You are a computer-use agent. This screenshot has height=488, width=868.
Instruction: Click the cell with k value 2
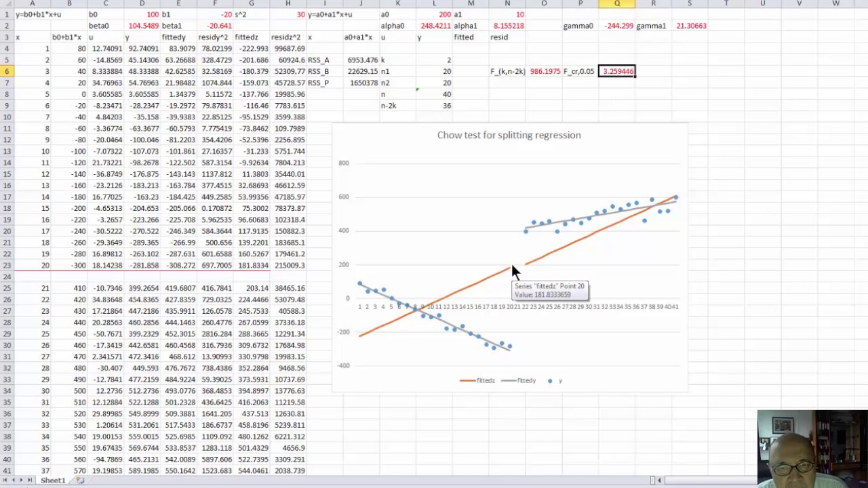click(x=435, y=60)
